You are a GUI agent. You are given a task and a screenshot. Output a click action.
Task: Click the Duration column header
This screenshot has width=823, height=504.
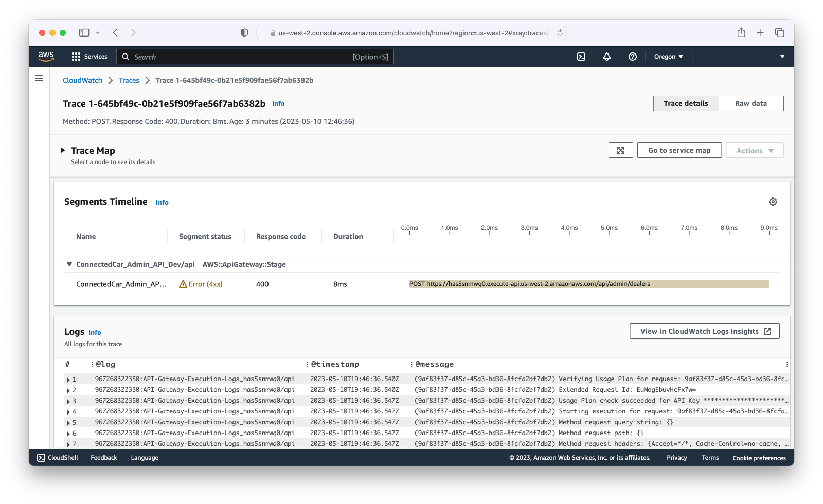click(x=348, y=237)
